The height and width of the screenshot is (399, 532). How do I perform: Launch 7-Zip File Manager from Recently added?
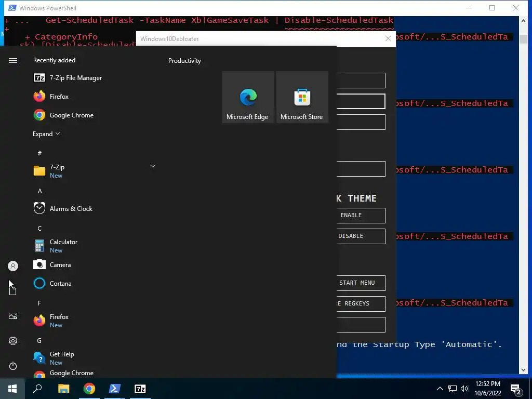[68, 78]
